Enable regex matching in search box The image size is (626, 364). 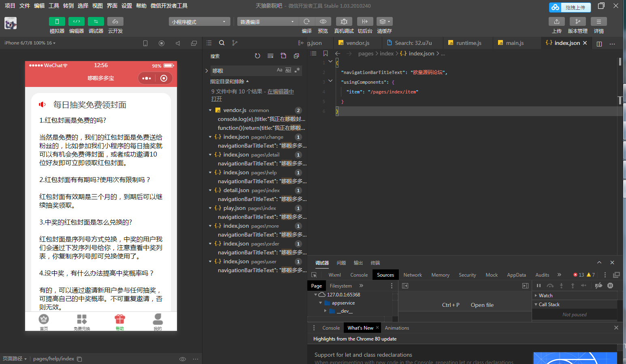pos(297,70)
